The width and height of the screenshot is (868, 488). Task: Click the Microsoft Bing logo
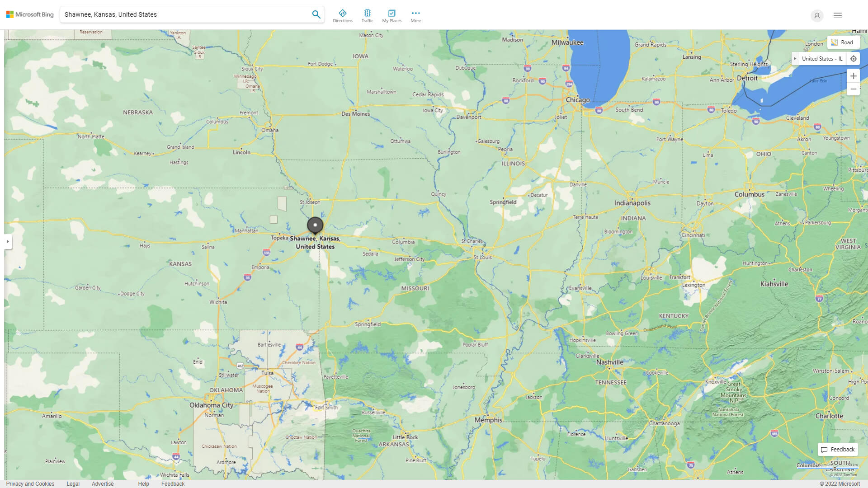[x=29, y=14]
